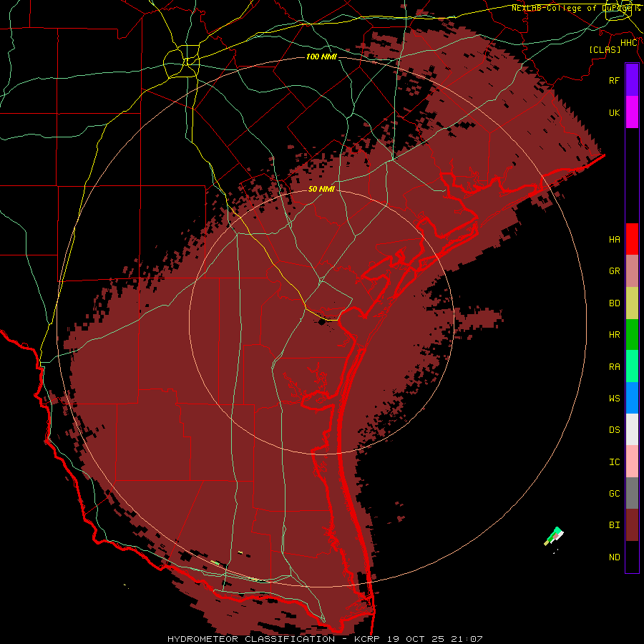Click the HR legend label
The height and width of the screenshot is (644, 644).
615,335
